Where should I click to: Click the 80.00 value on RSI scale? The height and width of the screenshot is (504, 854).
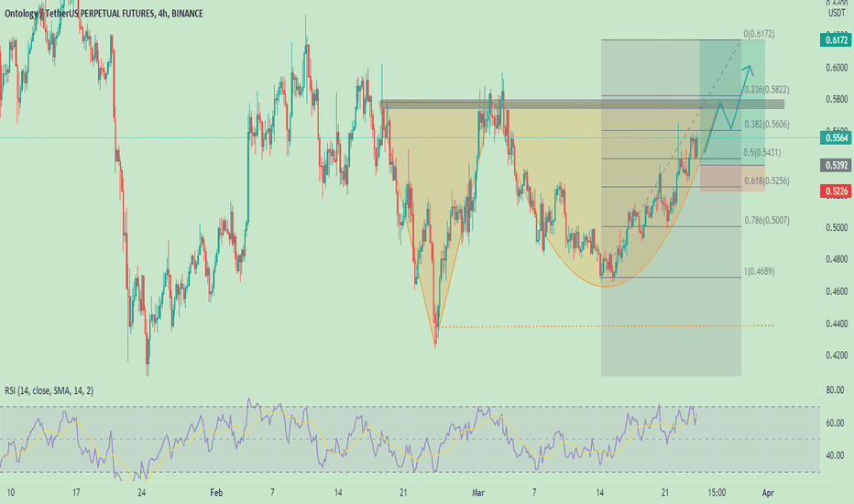(x=835, y=390)
